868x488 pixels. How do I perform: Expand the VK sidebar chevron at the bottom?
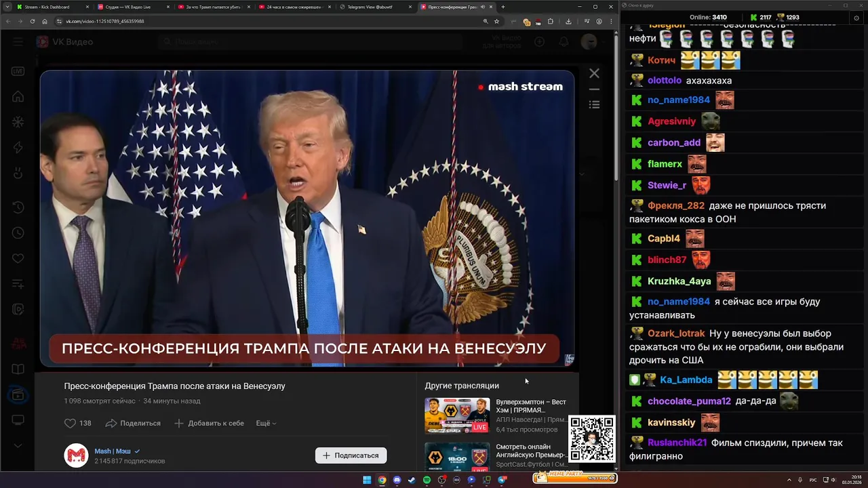pyautogui.click(x=18, y=445)
